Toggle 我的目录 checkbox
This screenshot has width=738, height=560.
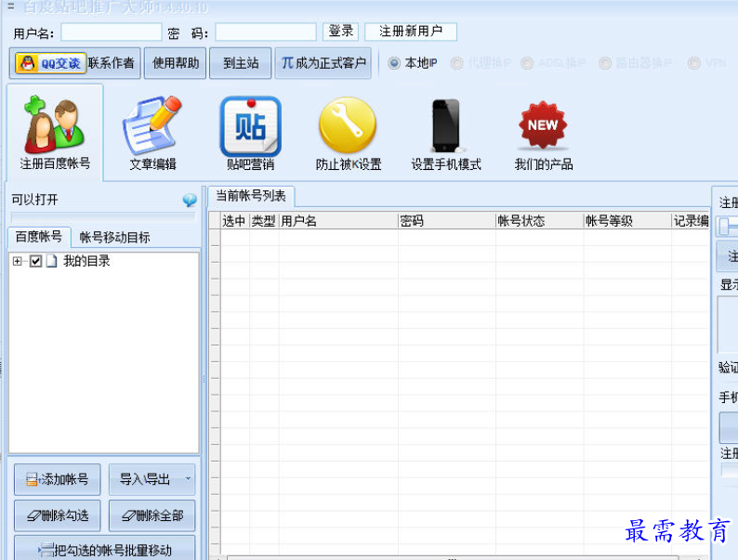[35, 261]
